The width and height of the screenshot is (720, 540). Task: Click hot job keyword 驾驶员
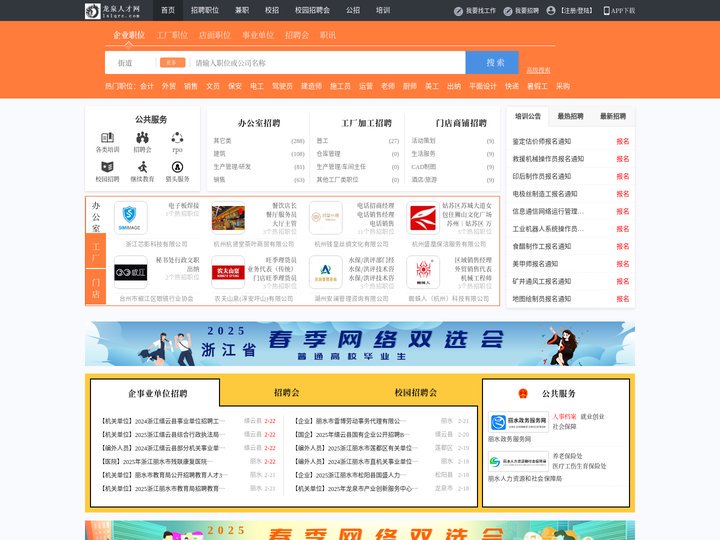coord(282,86)
